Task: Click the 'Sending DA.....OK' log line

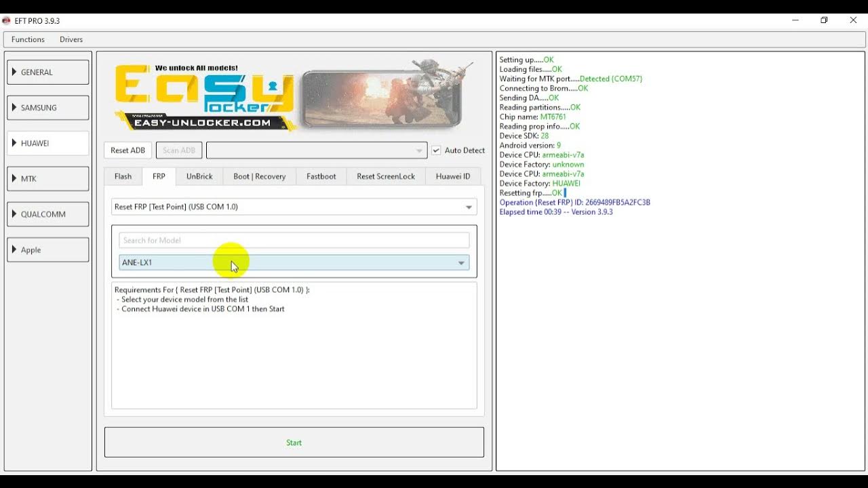Action: point(529,98)
